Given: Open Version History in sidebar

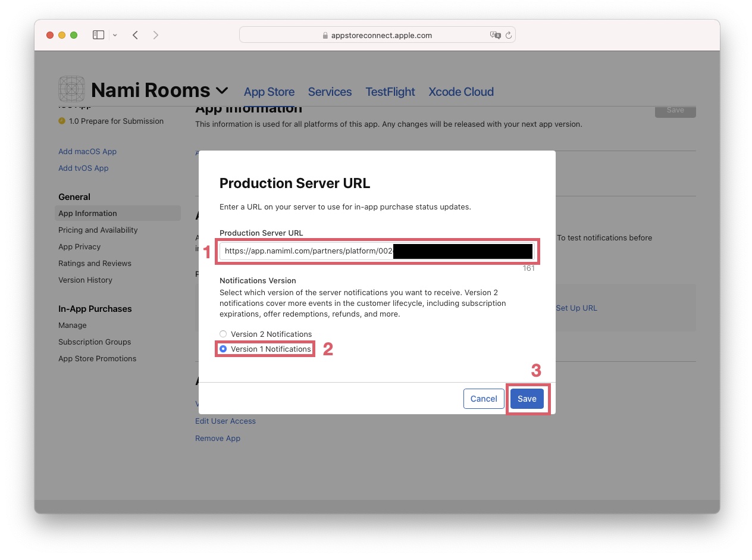Looking at the screenshot, I should point(85,280).
